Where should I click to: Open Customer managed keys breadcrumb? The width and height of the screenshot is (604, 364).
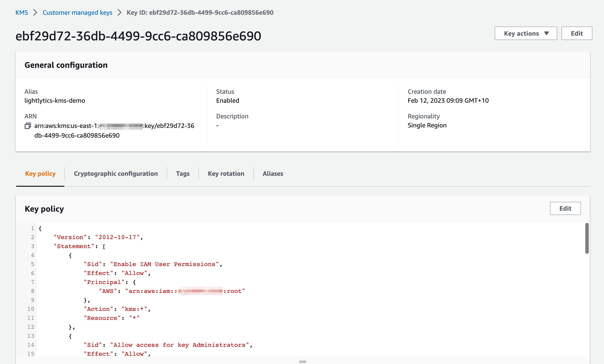point(77,12)
